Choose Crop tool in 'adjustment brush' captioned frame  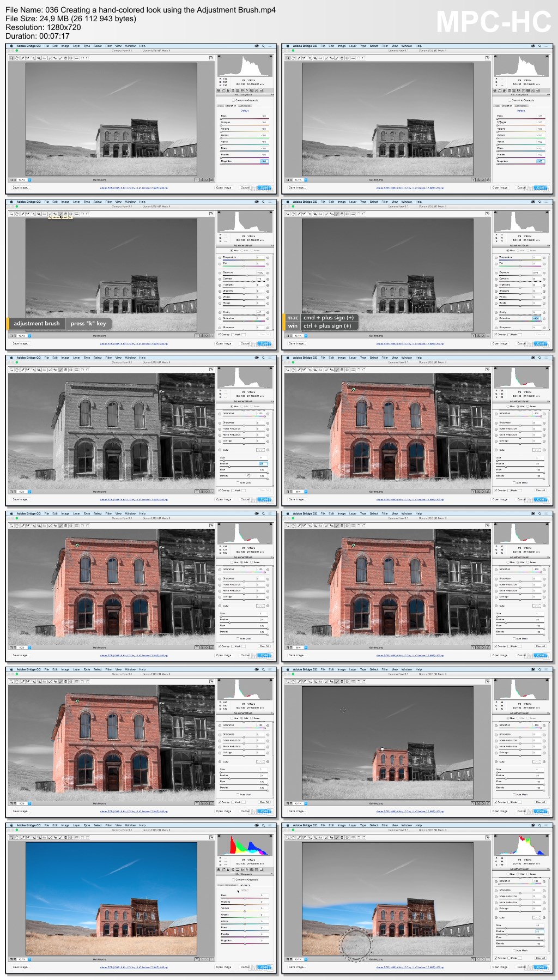point(39,214)
